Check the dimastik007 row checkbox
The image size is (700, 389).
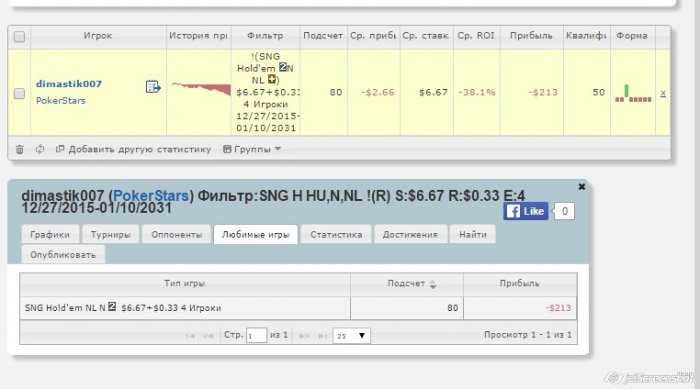tap(19, 93)
